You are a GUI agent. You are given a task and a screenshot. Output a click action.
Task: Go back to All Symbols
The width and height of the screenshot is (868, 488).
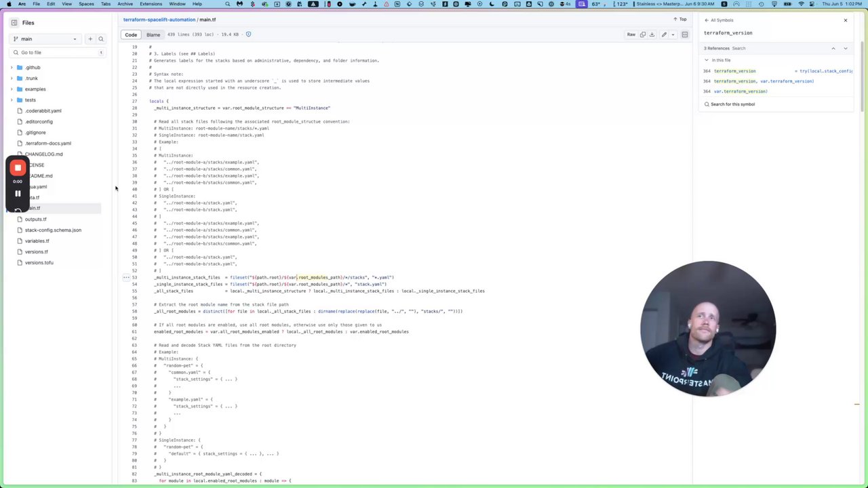(719, 20)
